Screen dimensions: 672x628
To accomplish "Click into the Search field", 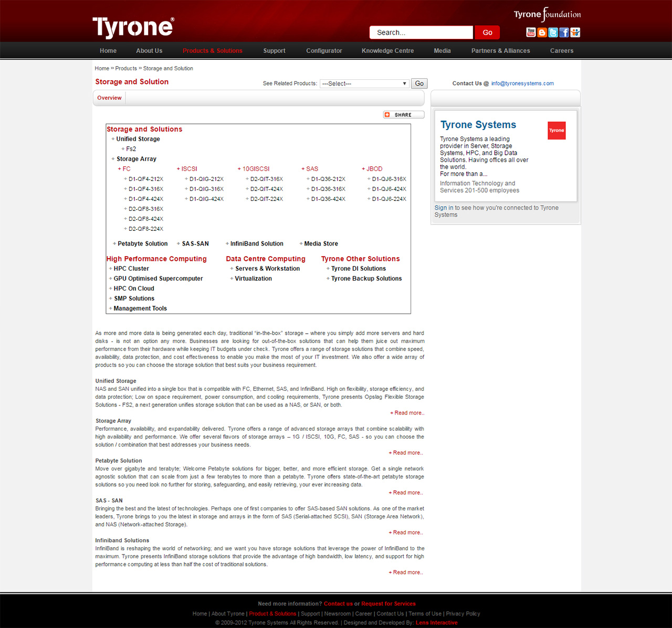I will tap(421, 33).
